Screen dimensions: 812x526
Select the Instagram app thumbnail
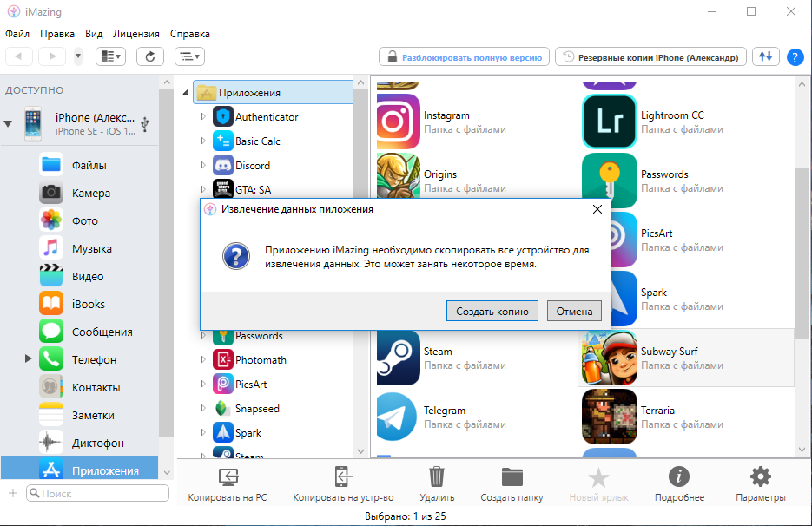click(399, 122)
